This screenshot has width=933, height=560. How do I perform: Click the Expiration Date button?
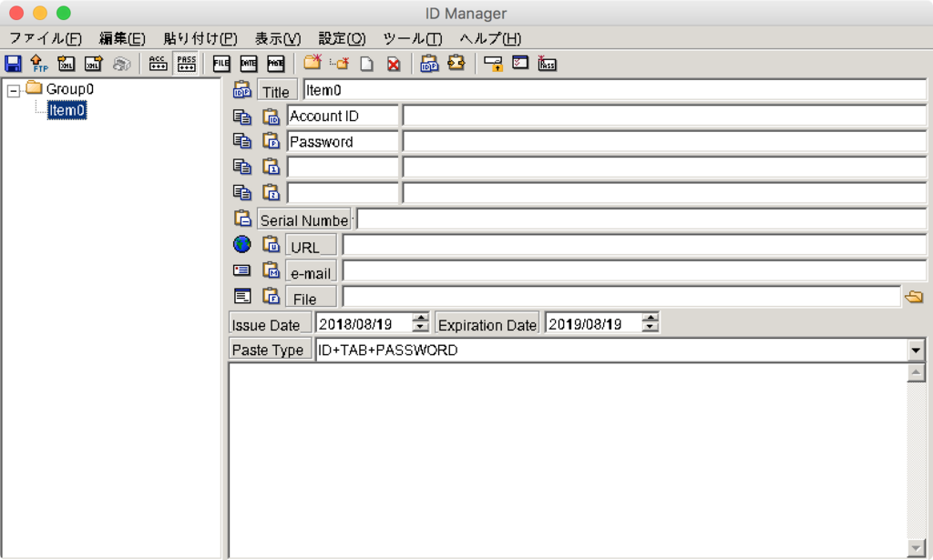[x=487, y=324]
